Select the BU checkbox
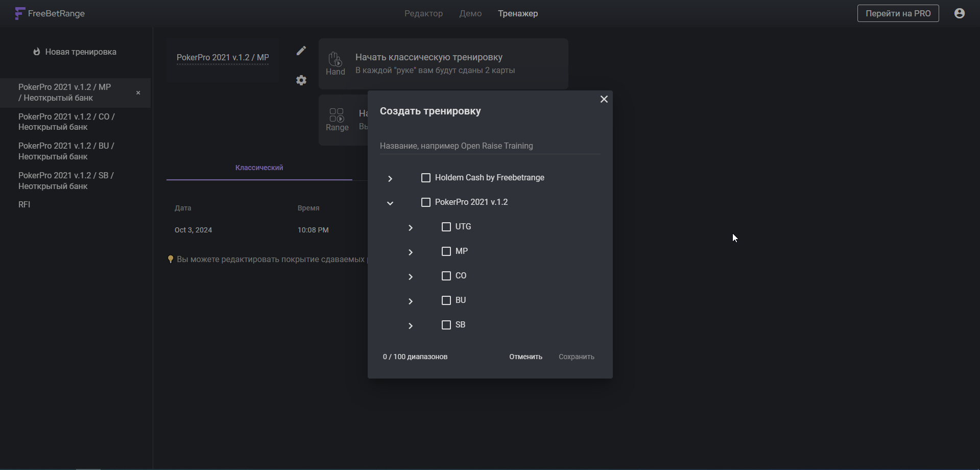Screen dimensions: 980x470 [x=446, y=300]
